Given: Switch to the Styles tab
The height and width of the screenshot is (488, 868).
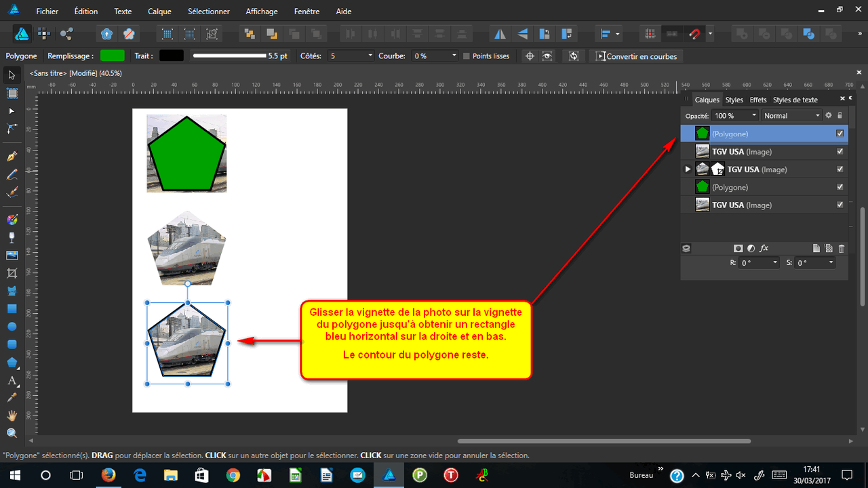Looking at the screenshot, I should click(734, 100).
